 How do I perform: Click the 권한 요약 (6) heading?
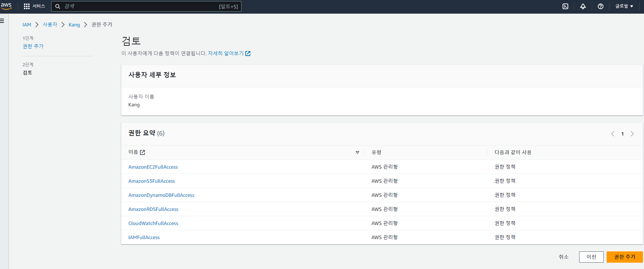(146, 133)
